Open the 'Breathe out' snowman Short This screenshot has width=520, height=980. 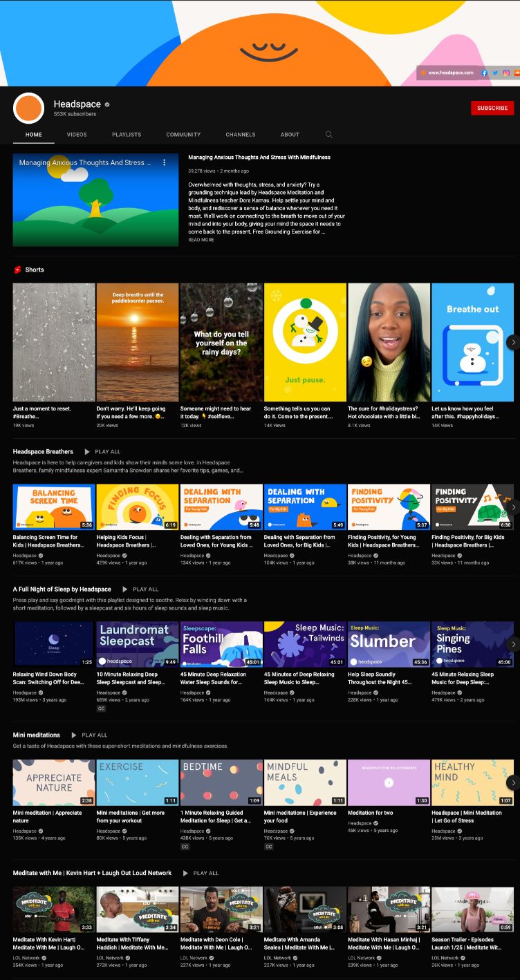pyautogui.click(x=472, y=342)
